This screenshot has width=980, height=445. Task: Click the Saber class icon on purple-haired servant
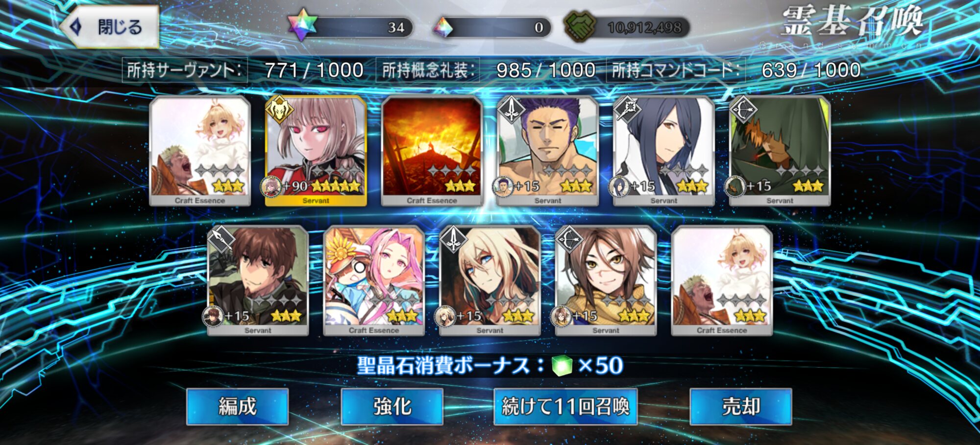(512, 110)
